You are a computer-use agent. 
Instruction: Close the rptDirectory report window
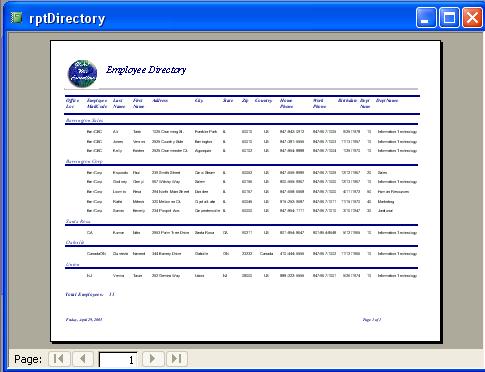(x=472, y=17)
